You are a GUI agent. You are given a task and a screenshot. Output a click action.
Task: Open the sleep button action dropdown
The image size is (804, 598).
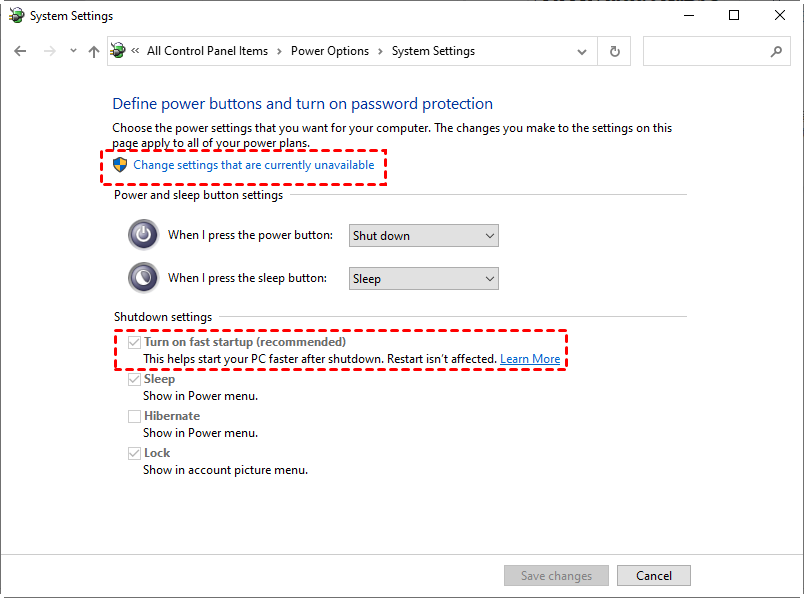click(x=424, y=279)
